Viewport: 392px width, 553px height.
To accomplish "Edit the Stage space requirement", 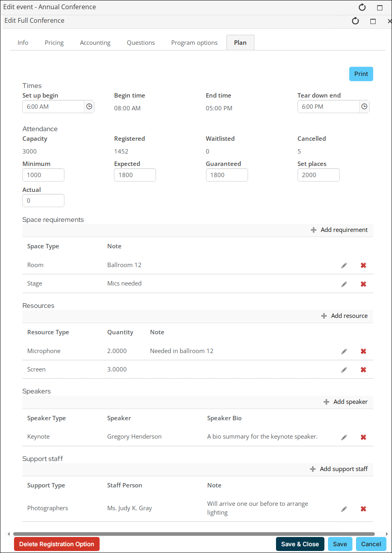I will pyautogui.click(x=344, y=284).
